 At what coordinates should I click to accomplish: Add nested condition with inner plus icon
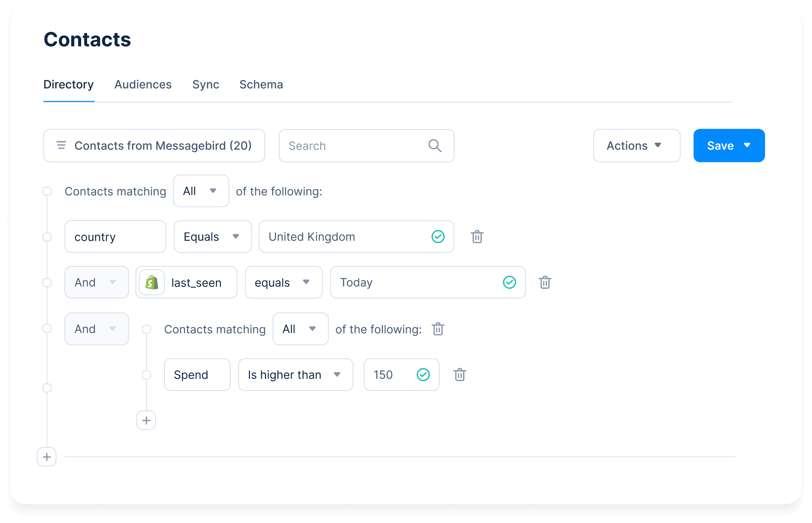click(x=146, y=420)
